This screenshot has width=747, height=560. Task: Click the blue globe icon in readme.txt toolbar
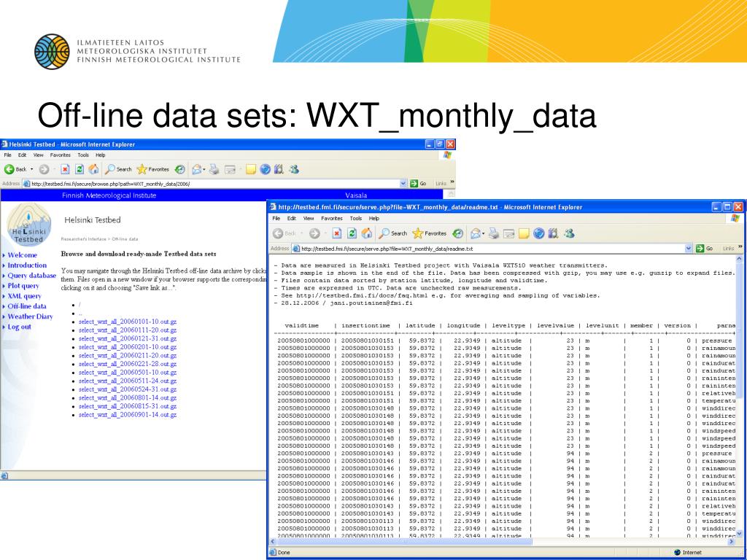[x=539, y=233]
